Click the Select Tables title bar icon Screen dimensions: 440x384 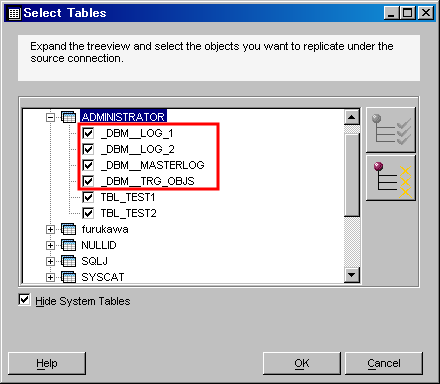coord(14,13)
